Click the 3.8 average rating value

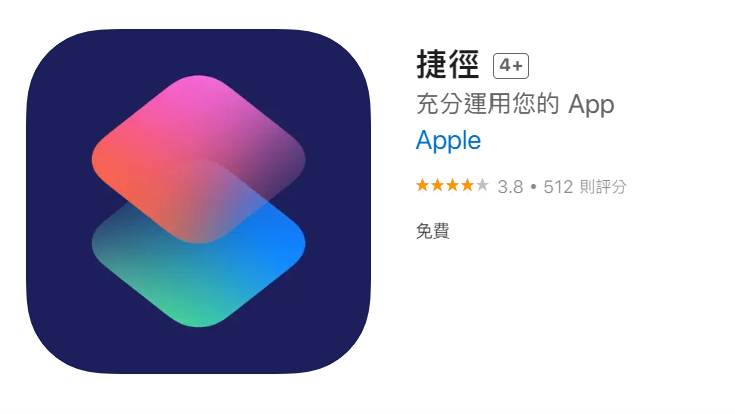510,187
